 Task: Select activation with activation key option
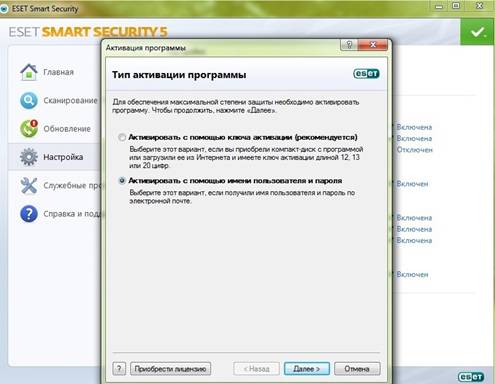122,137
